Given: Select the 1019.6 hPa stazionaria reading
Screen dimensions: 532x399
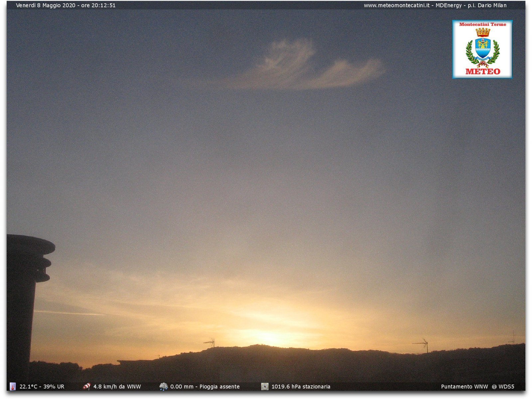Looking at the screenshot, I should click(x=301, y=386).
